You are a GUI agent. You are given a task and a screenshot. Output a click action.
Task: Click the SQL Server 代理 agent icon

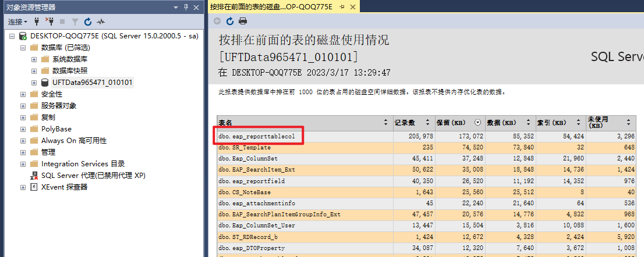point(34,176)
